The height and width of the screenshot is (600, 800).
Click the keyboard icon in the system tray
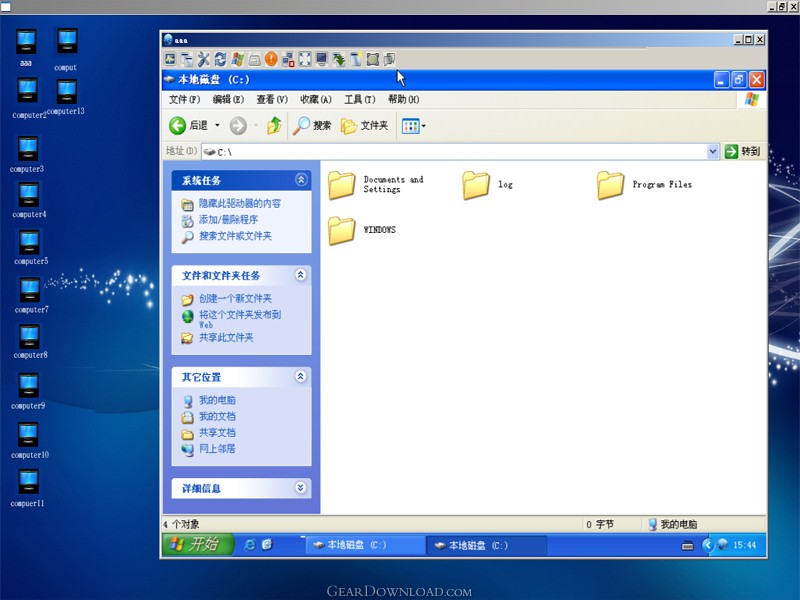tap(688, 545)
